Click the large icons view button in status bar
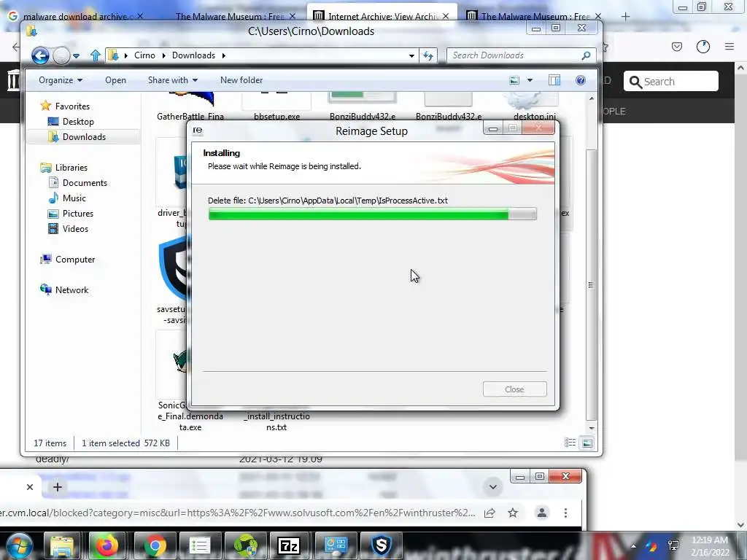Image resolution: width=747 pixels, height=560 pixels. tap(587, 443)
